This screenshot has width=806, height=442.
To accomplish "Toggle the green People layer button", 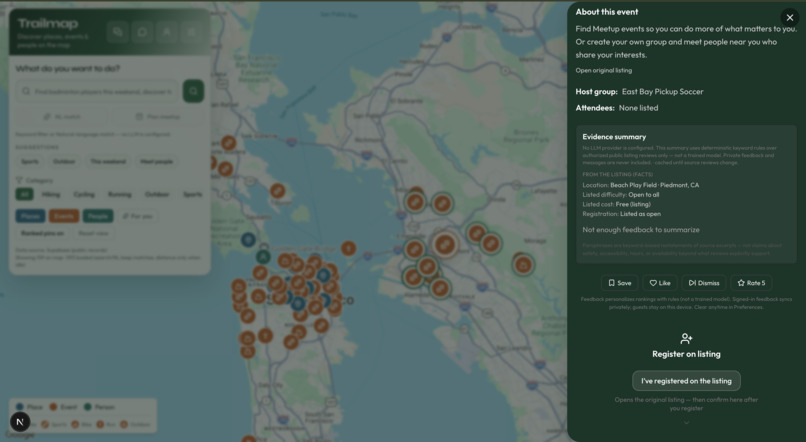I will [x=98, y=216].
